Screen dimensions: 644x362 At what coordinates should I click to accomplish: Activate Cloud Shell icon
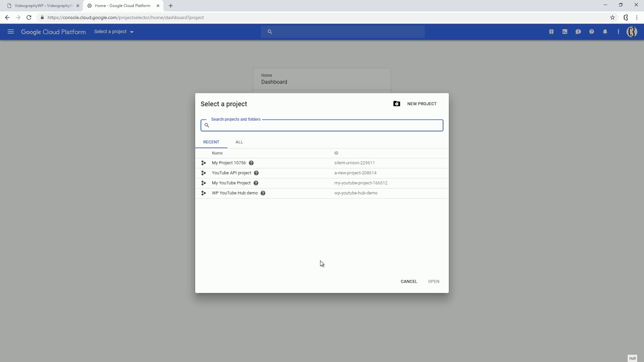click(565, 32)
